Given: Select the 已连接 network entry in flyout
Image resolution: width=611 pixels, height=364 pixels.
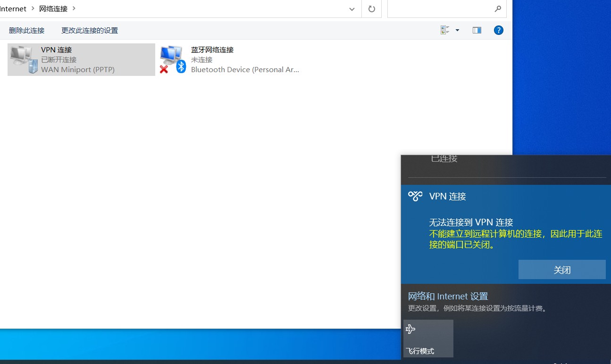Looking at the screenshot, I should coord(444,159).
